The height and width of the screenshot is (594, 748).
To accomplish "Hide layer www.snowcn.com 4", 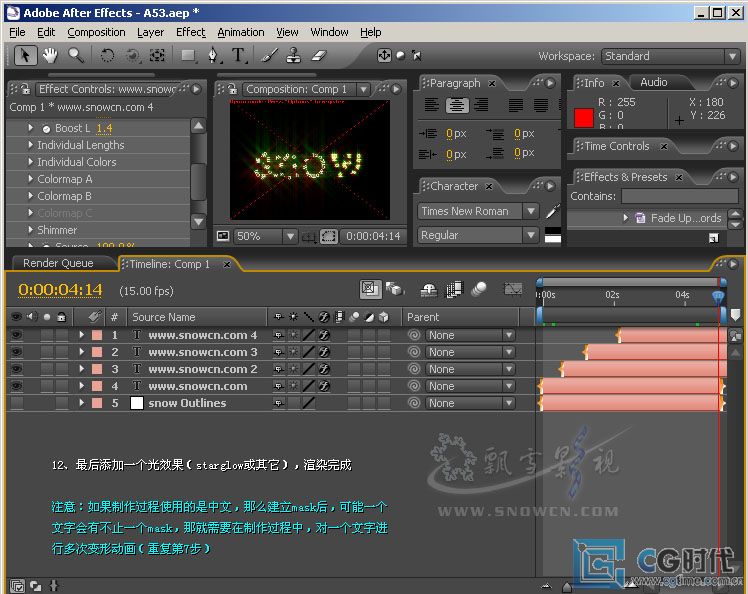I will pos(16,335).
